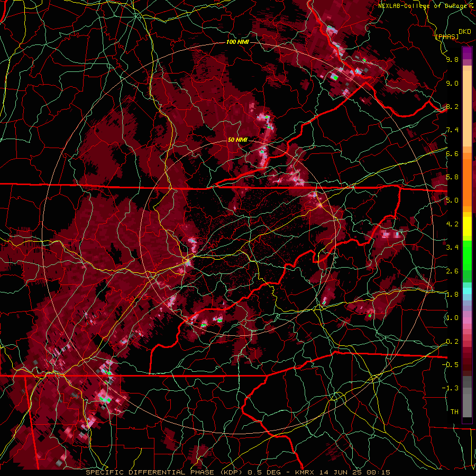This screenshot has height=476, width=476.
Task: Click the 1.8 value on the color scale
Action: coord(452,295)
